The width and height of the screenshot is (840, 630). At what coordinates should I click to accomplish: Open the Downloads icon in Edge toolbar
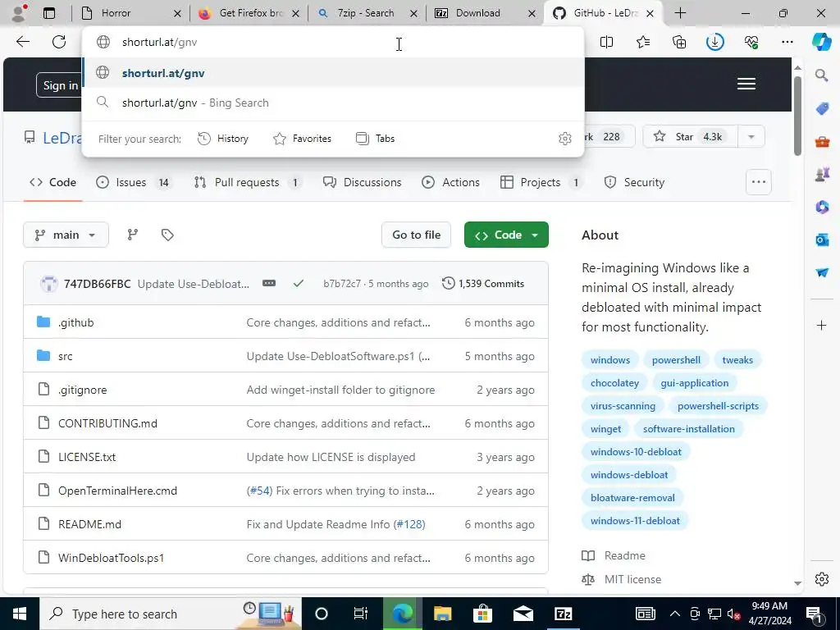pyautogui.click(x=715, y=42)
